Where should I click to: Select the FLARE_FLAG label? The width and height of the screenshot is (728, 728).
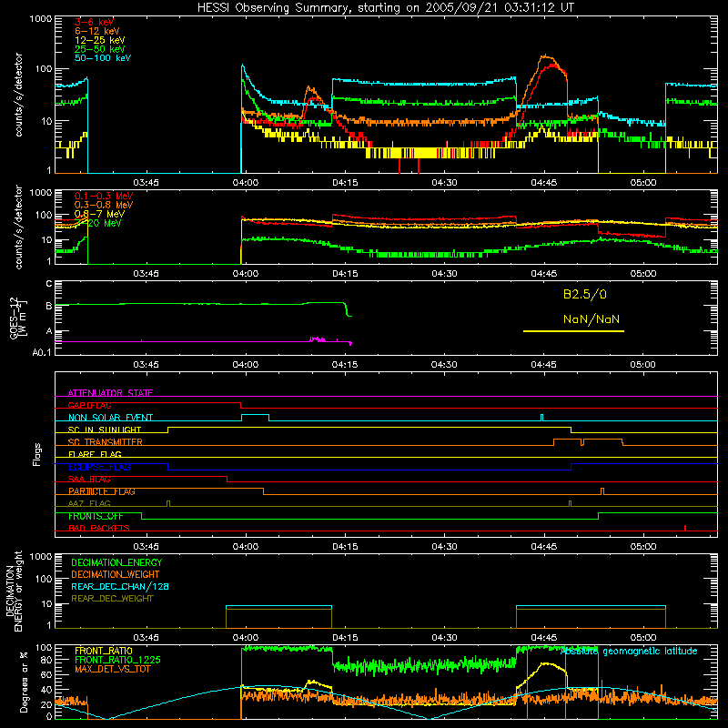point(95,454)
